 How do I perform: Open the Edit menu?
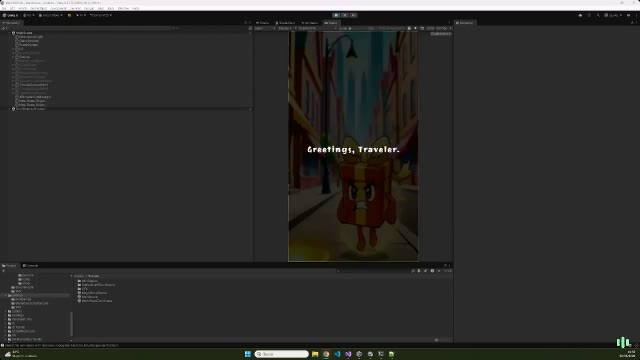[x=12, y=8]
